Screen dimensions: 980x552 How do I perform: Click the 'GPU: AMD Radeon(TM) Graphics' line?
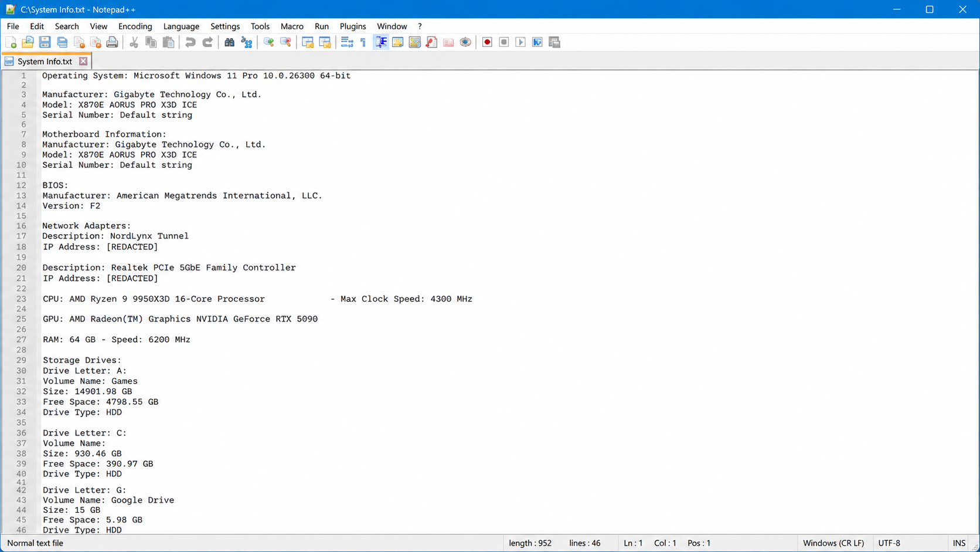coord(181,319)
